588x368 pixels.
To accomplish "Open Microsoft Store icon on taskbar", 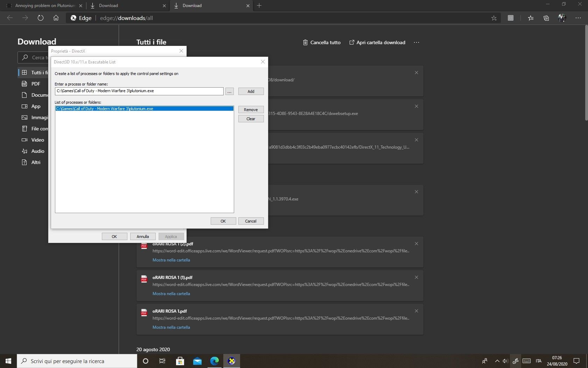I will click(x=180, y=361).
